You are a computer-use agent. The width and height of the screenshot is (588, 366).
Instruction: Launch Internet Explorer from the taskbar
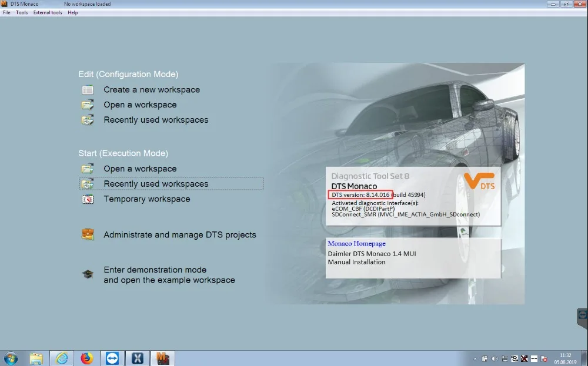pyautogui.click(x=62, y=358)
